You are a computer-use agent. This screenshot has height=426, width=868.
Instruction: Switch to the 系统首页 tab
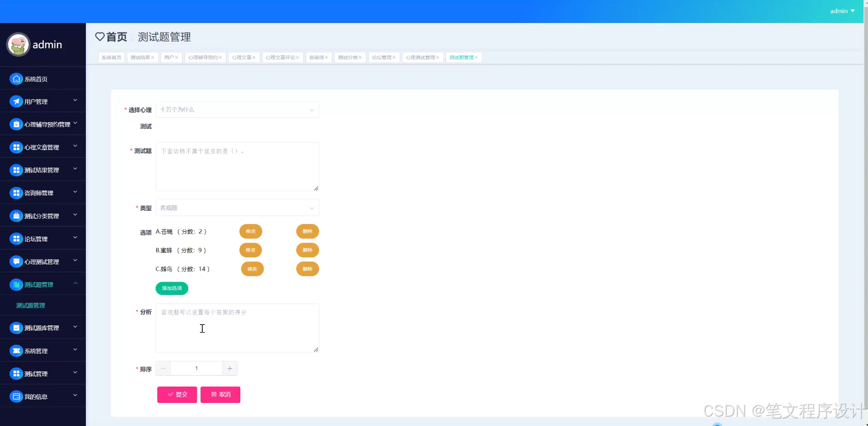111,57
